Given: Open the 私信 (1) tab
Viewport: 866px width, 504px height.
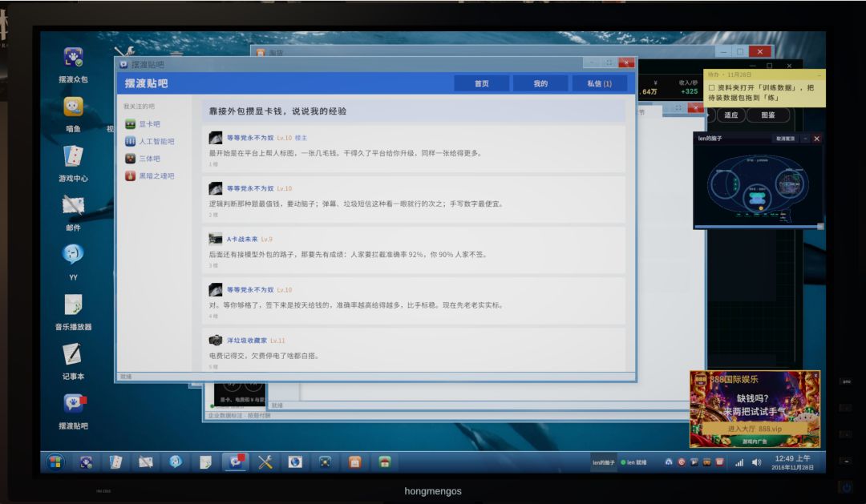Looking at the screenshot, I should coord(599,83).
